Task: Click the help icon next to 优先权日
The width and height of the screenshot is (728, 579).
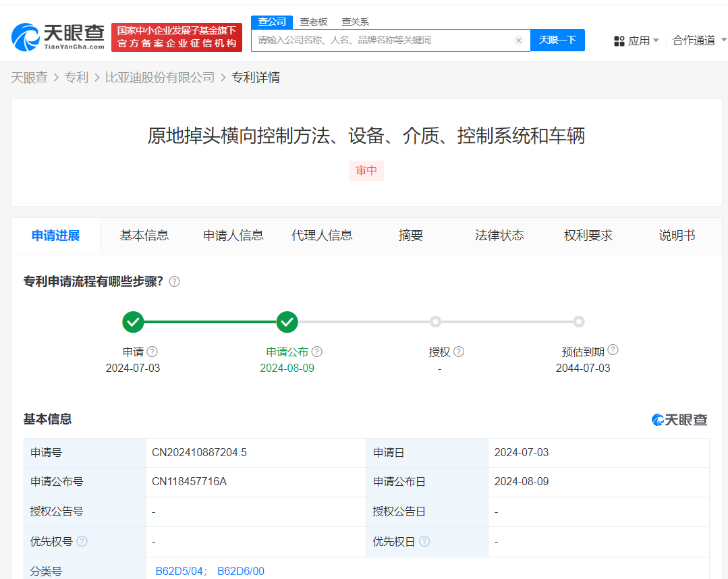Action: pyautogui.click(x=424, y=541)
